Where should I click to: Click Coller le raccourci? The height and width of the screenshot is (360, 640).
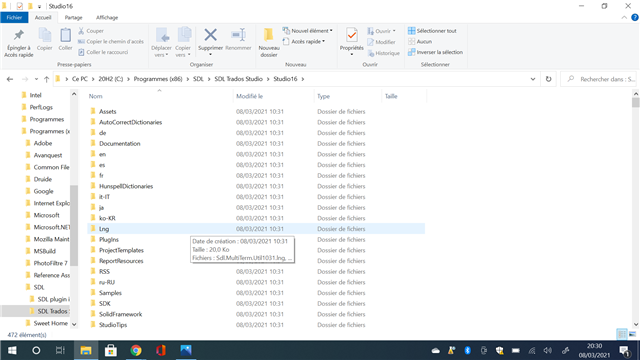coord(103,52)
